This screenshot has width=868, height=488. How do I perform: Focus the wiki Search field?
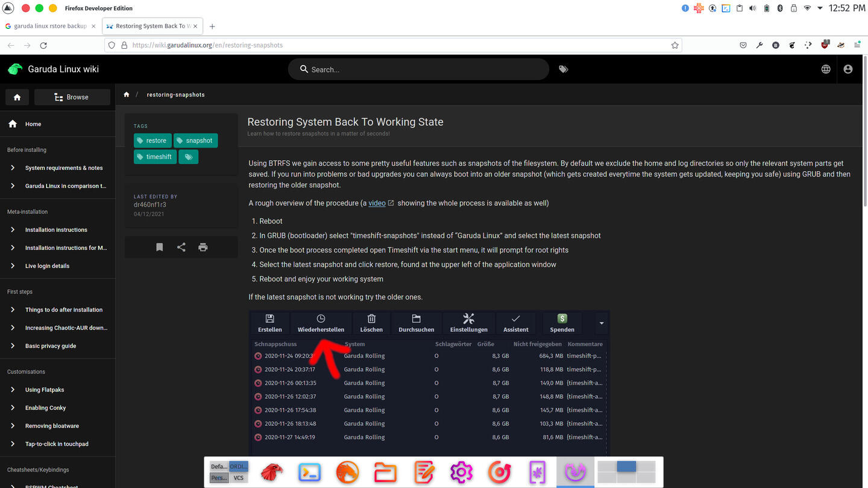pyautogui.click(x=418, y=69)
